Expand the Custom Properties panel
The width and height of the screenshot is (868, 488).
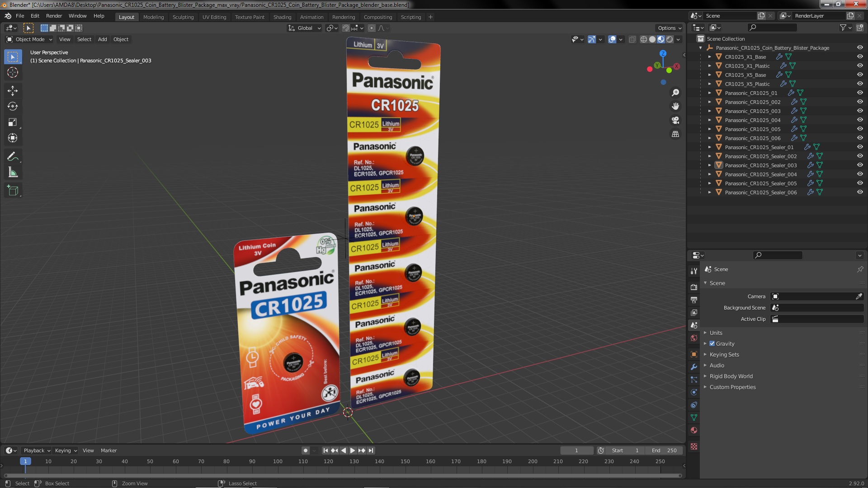(x=732, y=387)
